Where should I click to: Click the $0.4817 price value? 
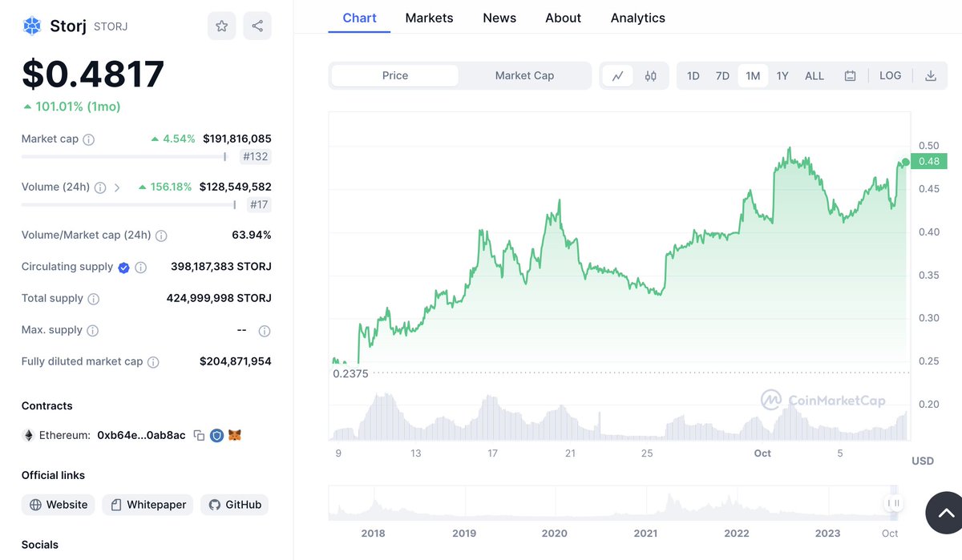93,74
